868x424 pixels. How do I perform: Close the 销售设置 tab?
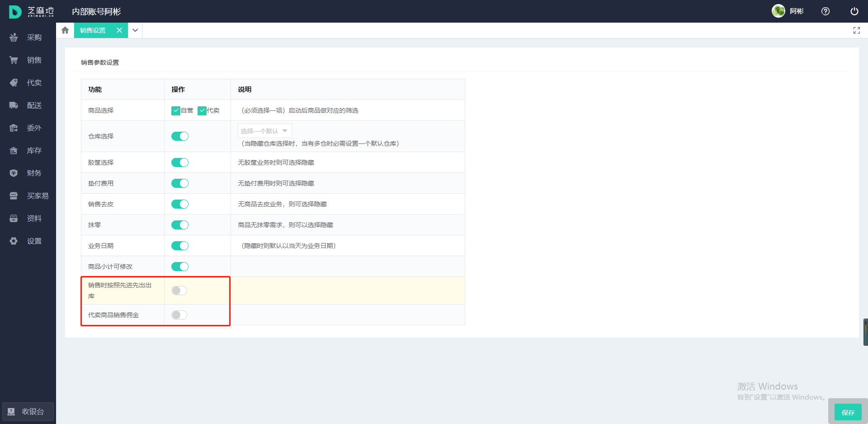(x=119, y=30)
